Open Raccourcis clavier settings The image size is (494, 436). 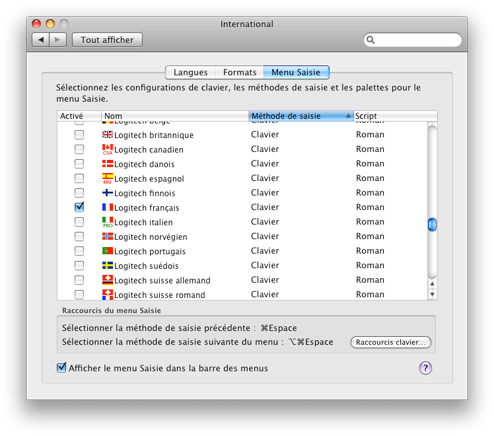pyautogui.click(x=391, y=342)
